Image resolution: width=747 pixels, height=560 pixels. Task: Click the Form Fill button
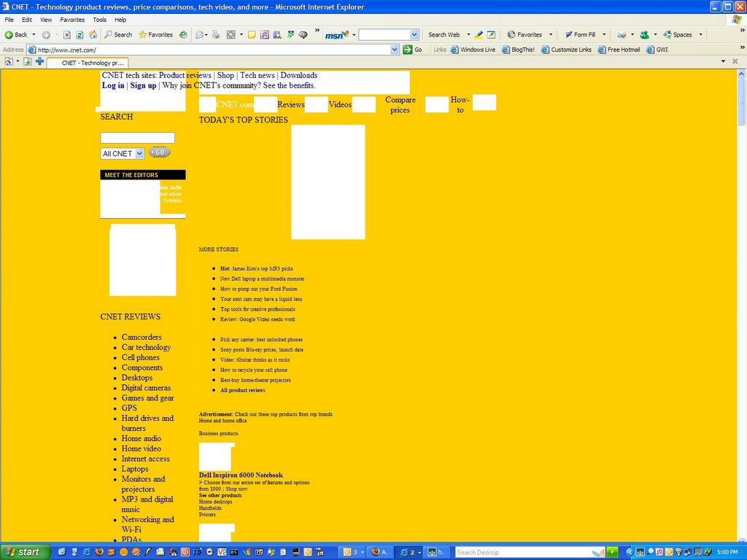tap(580, 35)
